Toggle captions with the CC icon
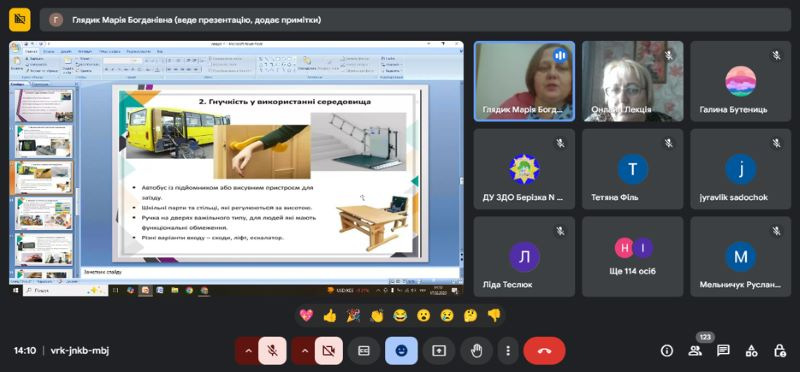The height and width of the screenshot is (372, 800). click(364, 351)
